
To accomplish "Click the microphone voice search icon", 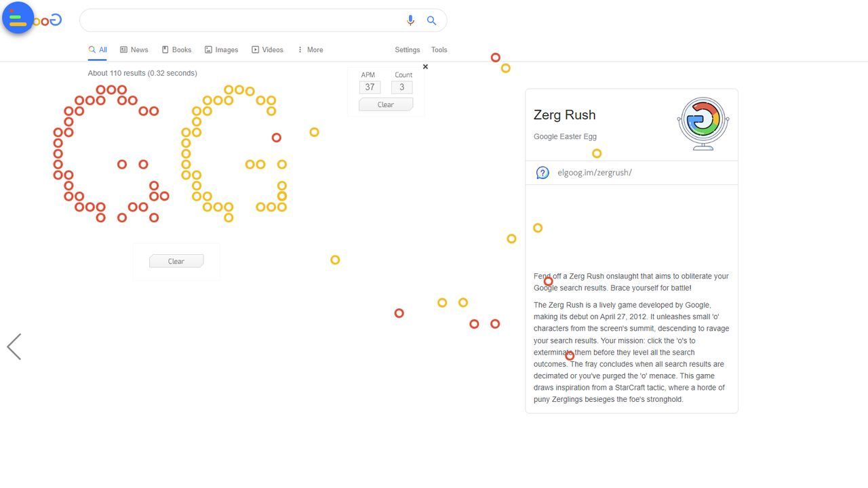I will click(x=410, y=20).
